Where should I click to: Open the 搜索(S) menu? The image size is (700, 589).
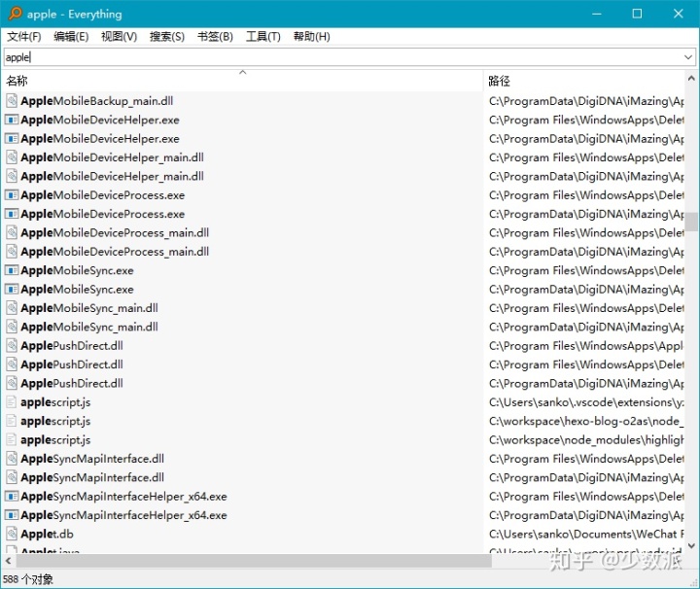pyautogui.click(x=167, y=37)
